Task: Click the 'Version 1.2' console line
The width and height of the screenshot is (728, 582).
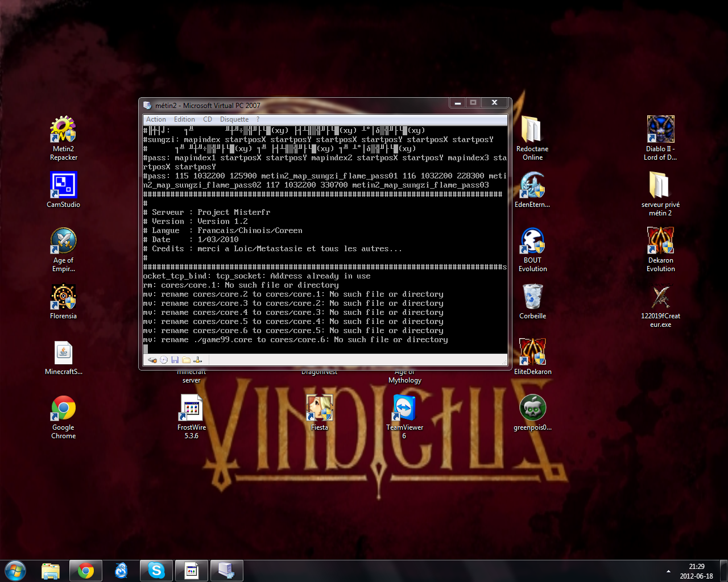Action: (195, 222)
